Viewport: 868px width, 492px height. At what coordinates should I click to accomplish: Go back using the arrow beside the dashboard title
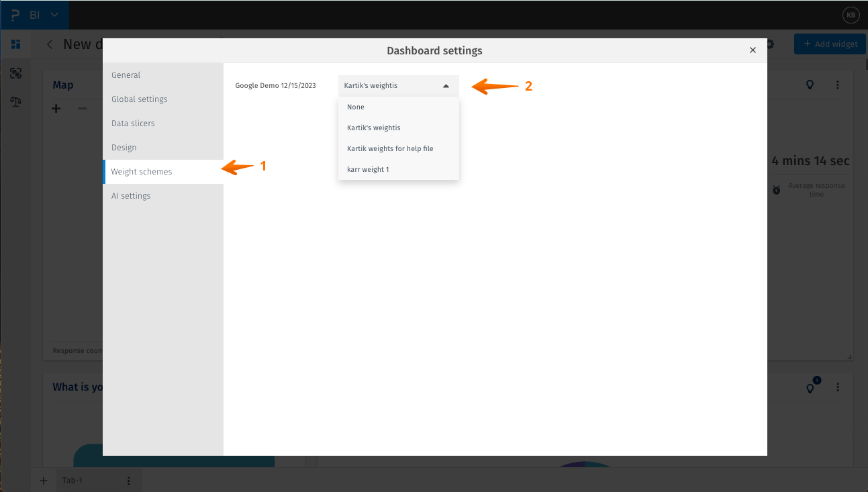coord(50,44)
